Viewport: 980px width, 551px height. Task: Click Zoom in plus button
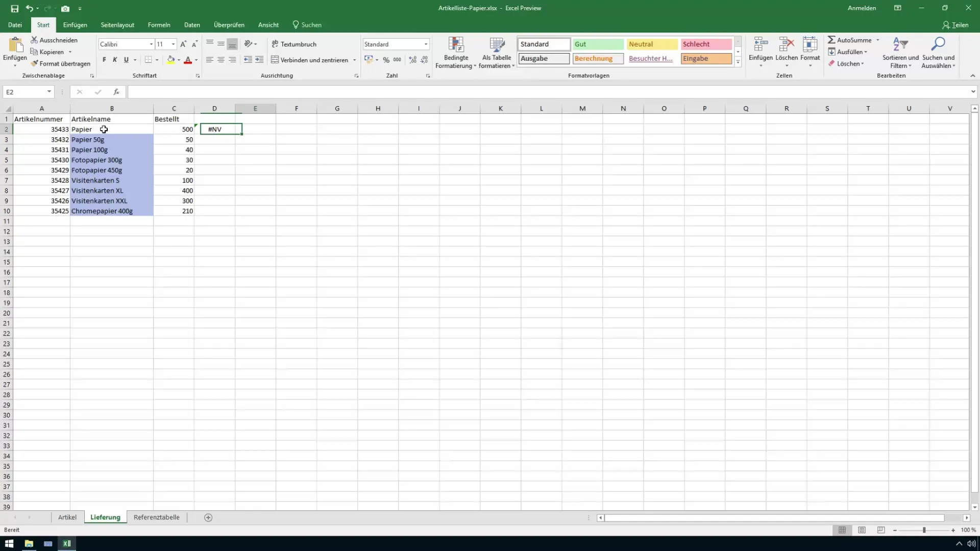(953, 530)
